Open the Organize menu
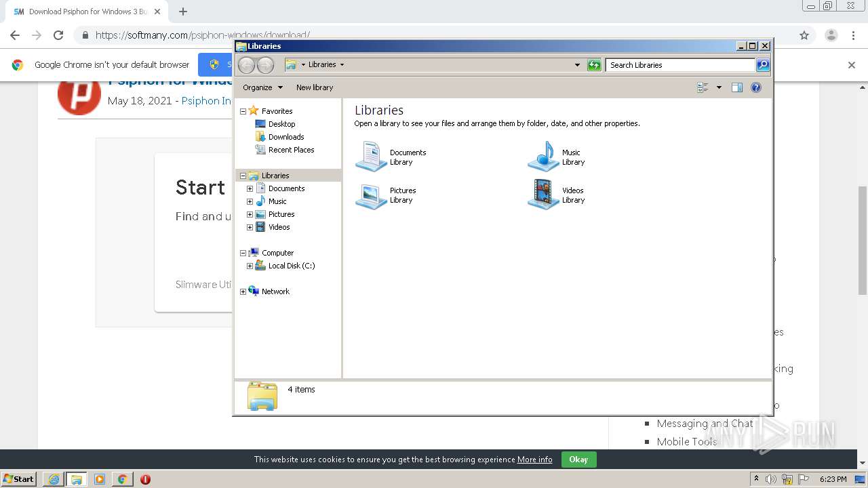868x488 pixels. 262,87
